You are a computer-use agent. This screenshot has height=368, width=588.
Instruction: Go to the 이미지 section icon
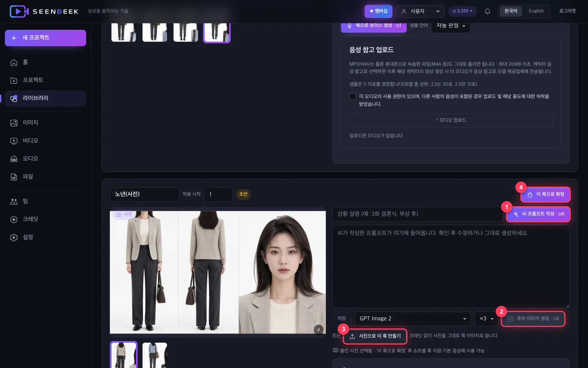(14, 123)
